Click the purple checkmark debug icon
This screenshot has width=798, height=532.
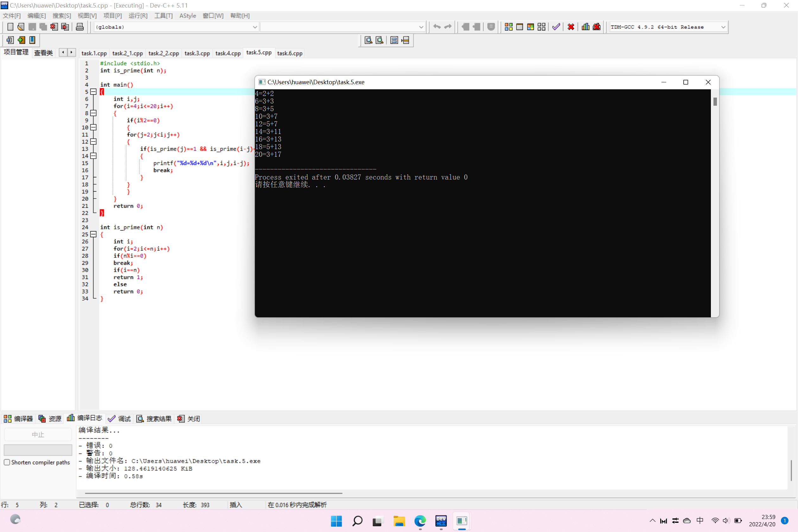(556, 27)
